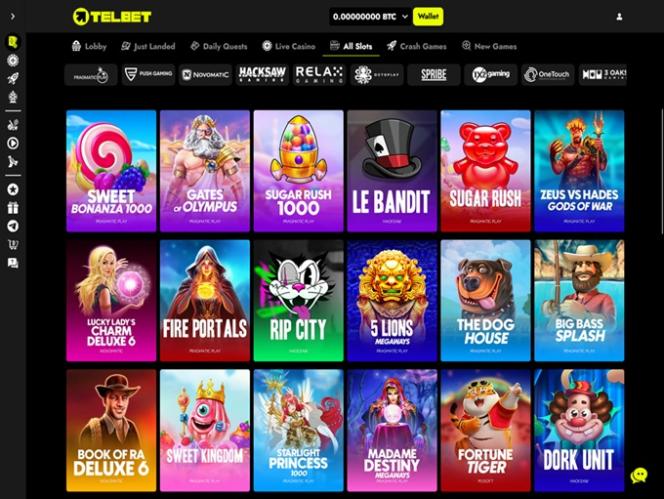The width and height of the screenshot is (664, 499).
Task: Open the Live Casino tab
Action: (289, 46)
